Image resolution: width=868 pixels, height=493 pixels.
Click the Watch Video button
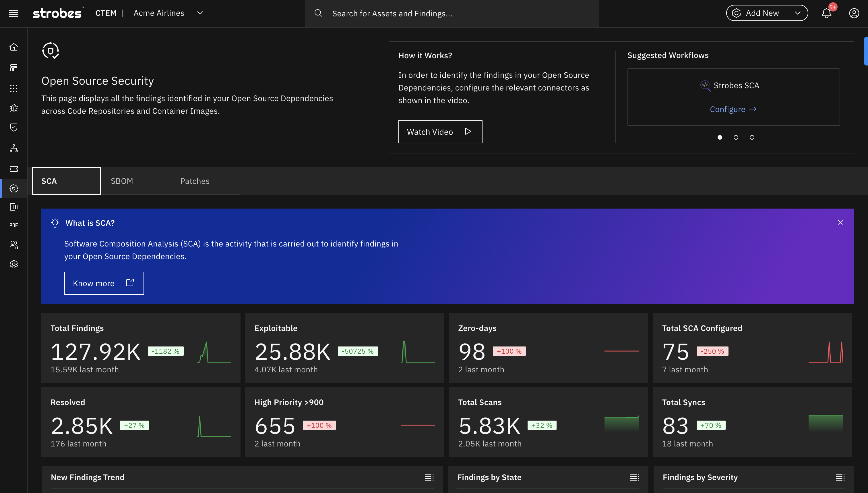coord(440,132)
